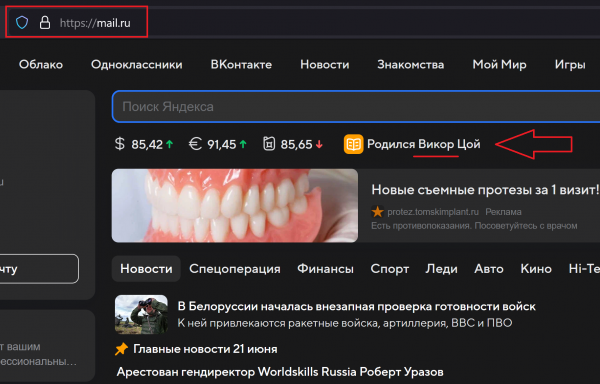Click the oil barrel price icon

pyautogui.click(x=269, y=144)
